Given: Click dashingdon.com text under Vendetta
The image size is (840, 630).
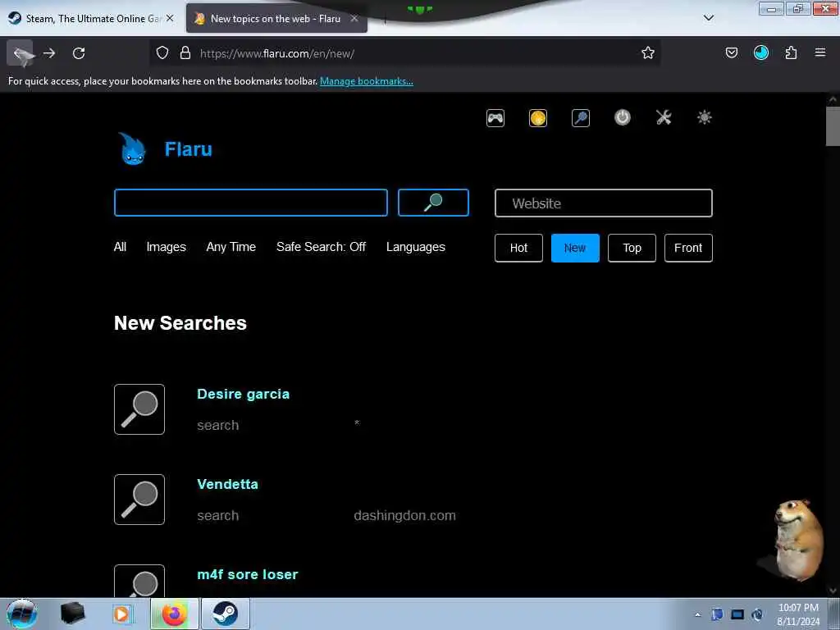Looking at the screenshot, I should coord(404,515).
